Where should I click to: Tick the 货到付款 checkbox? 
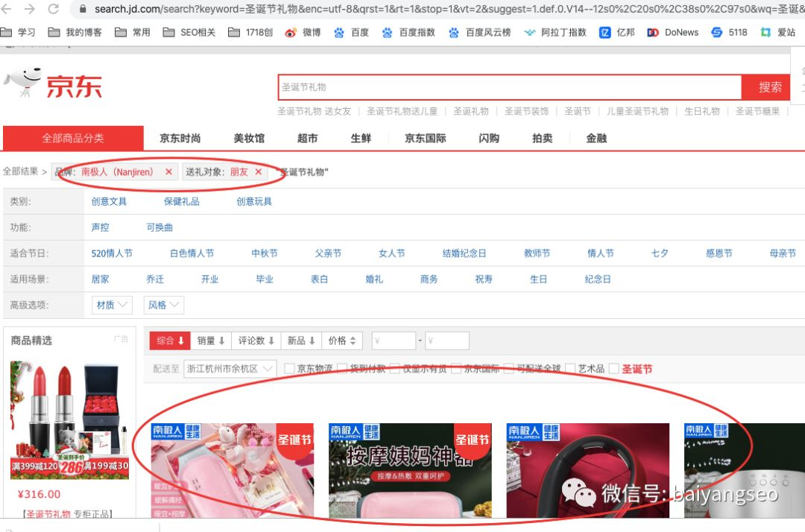click(x=342, y=368)
